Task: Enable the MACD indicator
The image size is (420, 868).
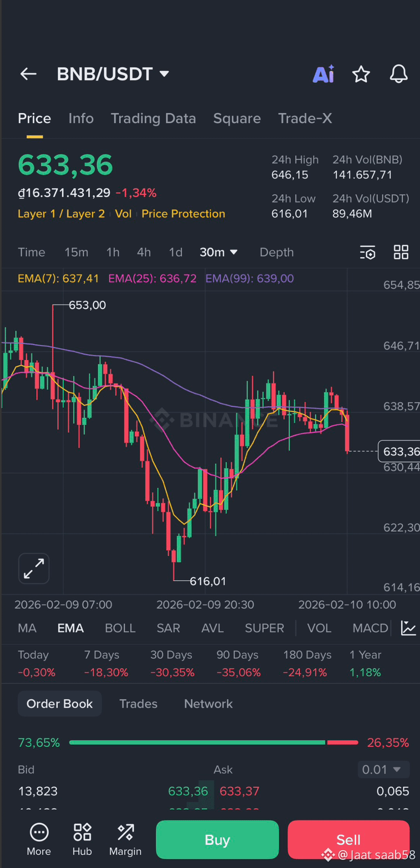Action: [x=370, y=628]
